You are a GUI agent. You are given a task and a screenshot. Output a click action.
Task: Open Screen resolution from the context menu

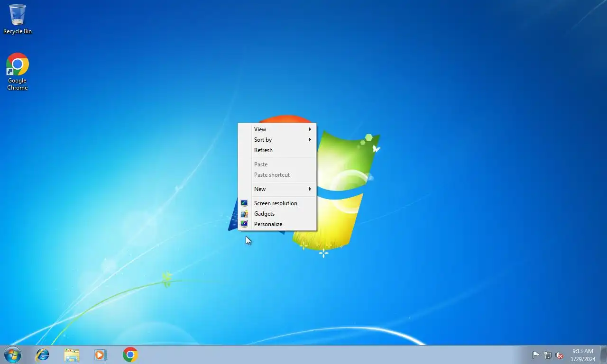[x=277, y=203]
